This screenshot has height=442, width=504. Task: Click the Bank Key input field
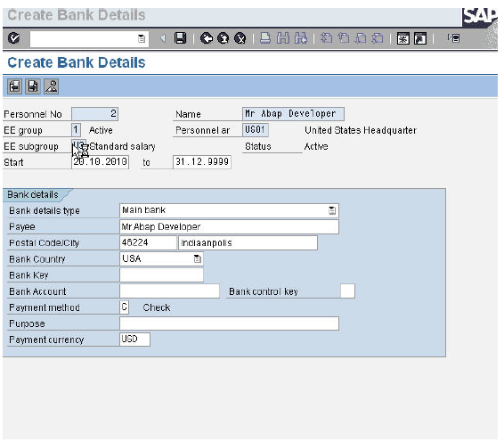point(161,275)
